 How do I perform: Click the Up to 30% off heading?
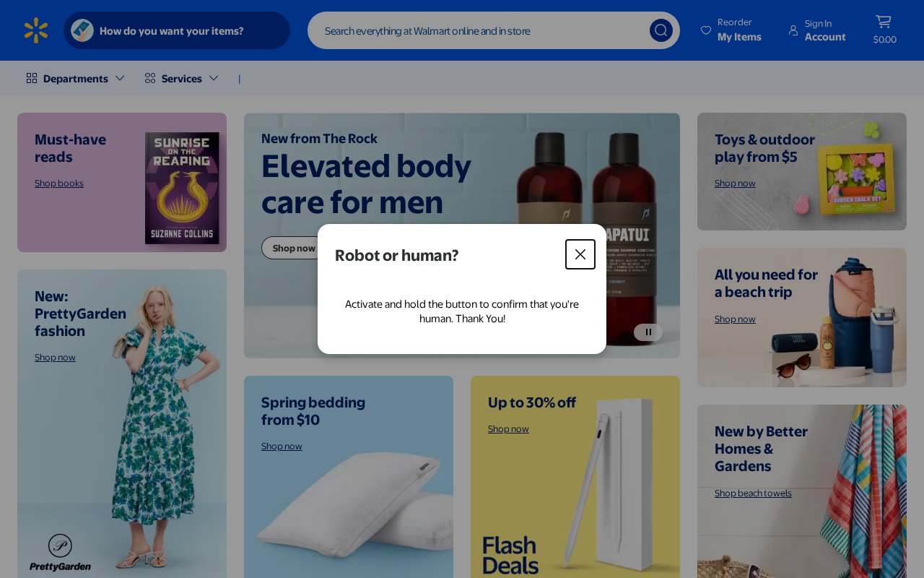point(532,402)
